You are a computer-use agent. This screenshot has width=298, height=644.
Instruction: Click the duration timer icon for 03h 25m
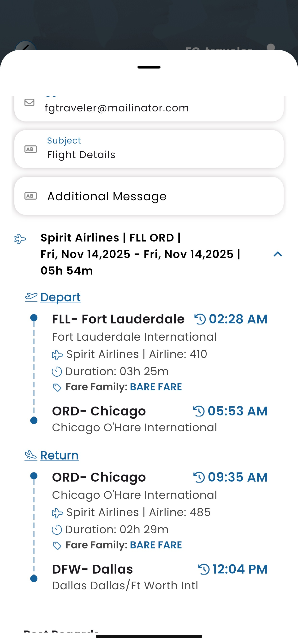(57, 372)
